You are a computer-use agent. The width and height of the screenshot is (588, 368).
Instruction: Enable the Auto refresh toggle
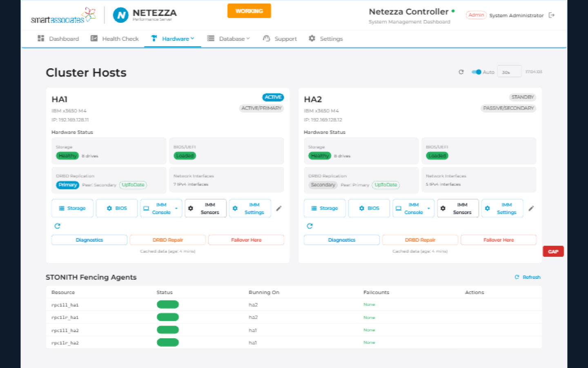pyautogui.click(x=476, y=72)
